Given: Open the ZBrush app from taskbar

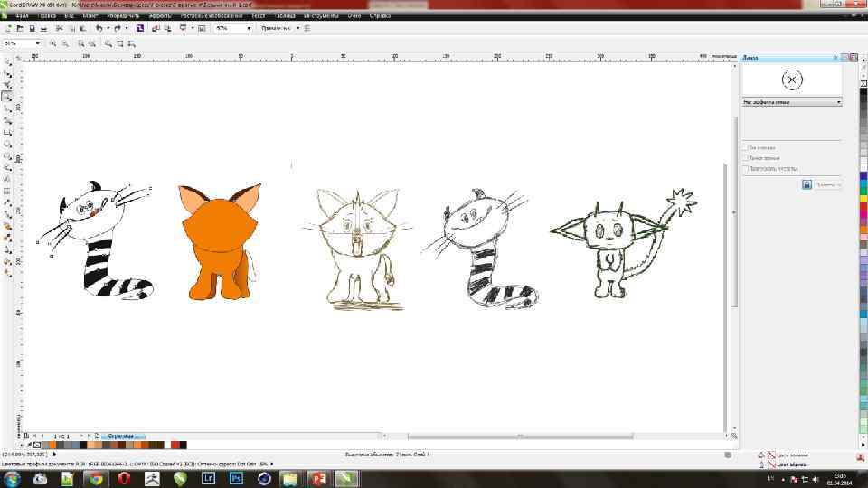Looking at the screenshot, I should click(152, 479).
